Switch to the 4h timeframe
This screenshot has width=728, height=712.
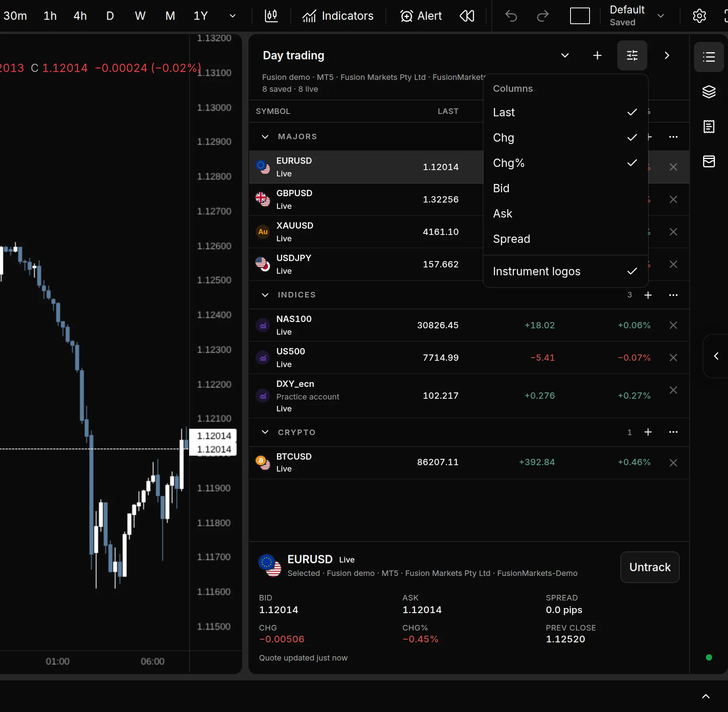point(80,16)
